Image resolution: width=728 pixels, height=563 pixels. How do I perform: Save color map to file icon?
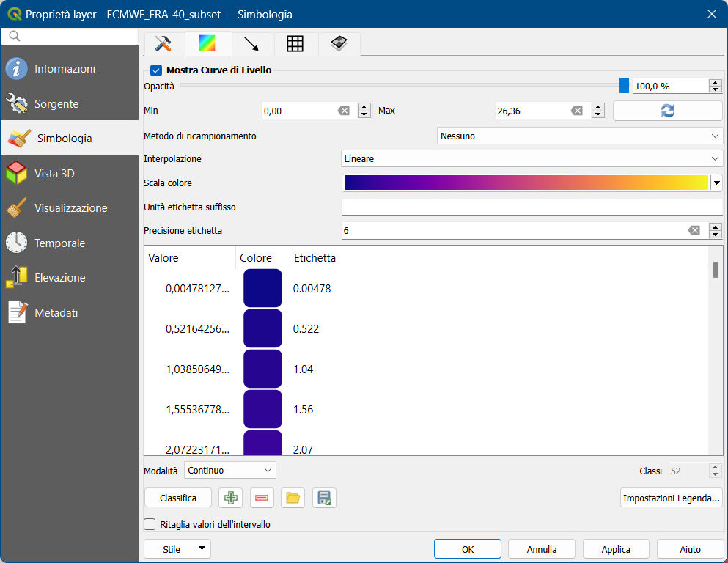coord(324,498)
